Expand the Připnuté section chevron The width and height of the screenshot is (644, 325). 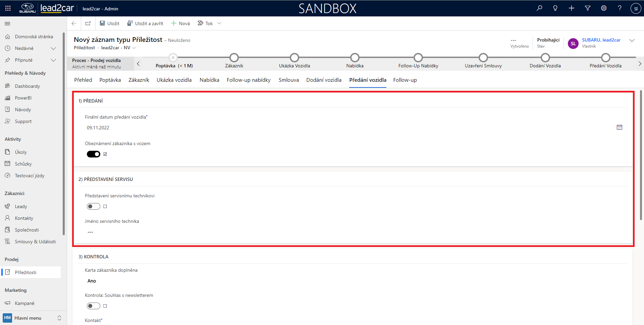coord(53,60)
